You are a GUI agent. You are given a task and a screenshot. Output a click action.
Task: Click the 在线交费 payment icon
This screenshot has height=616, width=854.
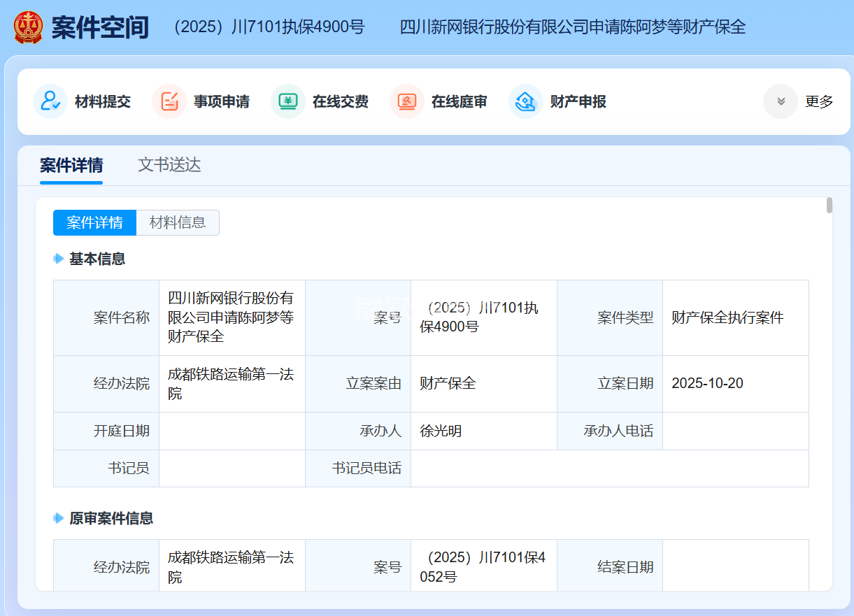(288, 101)
